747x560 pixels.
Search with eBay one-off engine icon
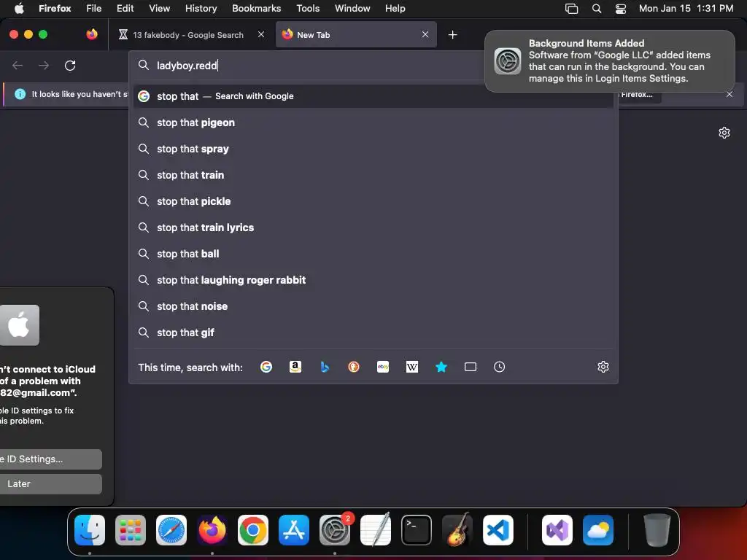click(383, 367)
